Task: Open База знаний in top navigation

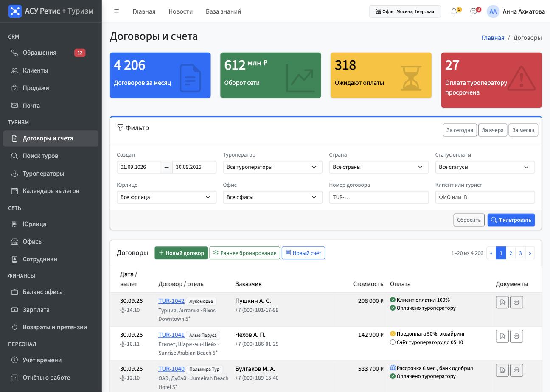Action: point(223,11)
